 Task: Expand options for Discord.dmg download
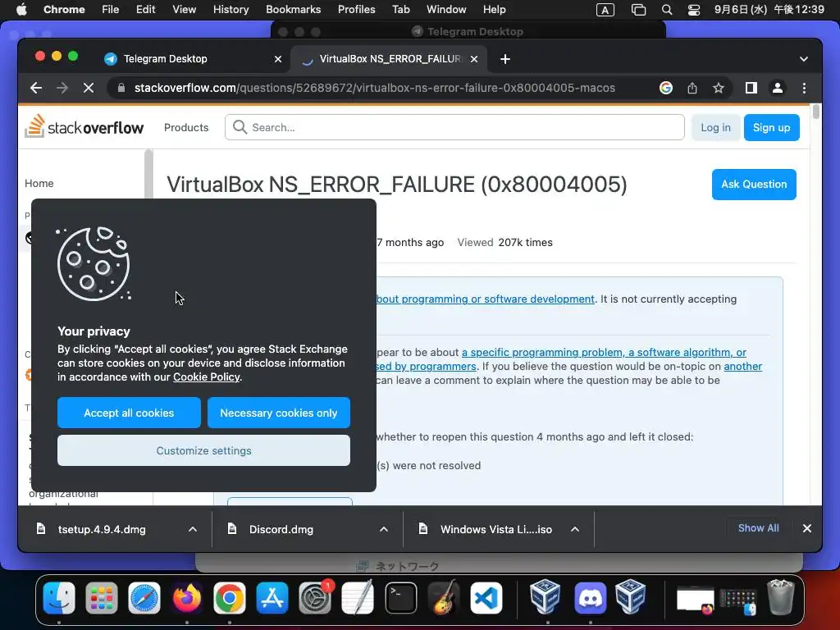click(x=384, y=529)
